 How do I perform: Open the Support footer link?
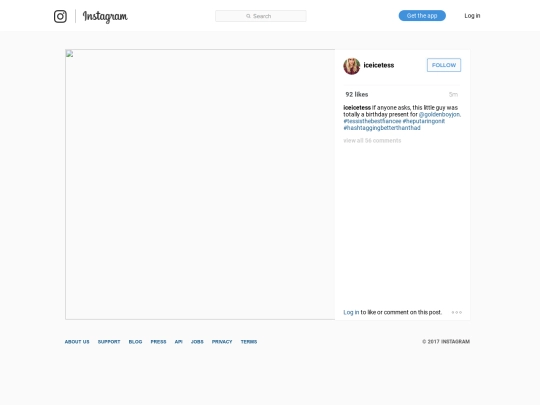(x=109, y=342)
